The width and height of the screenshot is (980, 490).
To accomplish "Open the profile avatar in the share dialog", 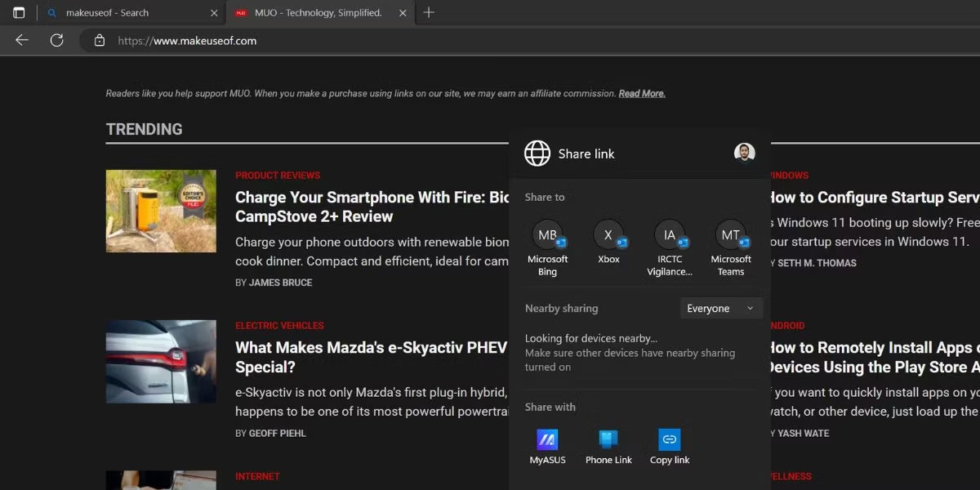I will pos(744,153).
